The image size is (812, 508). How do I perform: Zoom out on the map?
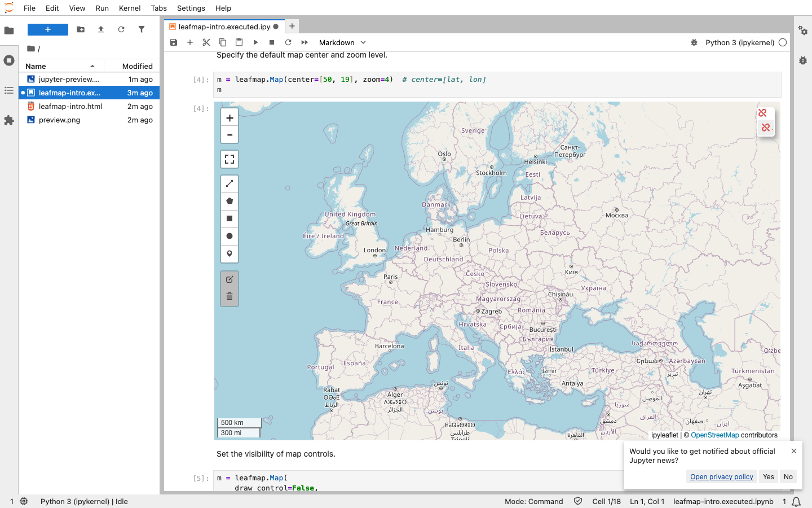click(230, 135)
